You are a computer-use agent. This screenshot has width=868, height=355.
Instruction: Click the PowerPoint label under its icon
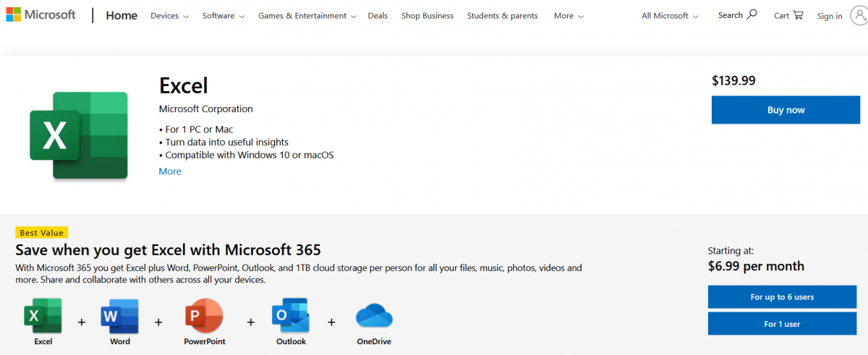pyautogui.click(x=205, y=341)
